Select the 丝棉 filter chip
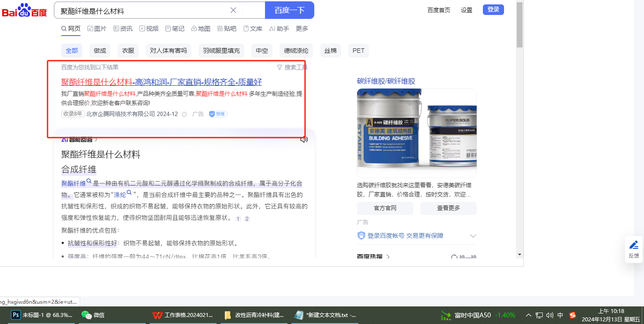This screenshot has width=644, height=324. [x=331, y=51]
